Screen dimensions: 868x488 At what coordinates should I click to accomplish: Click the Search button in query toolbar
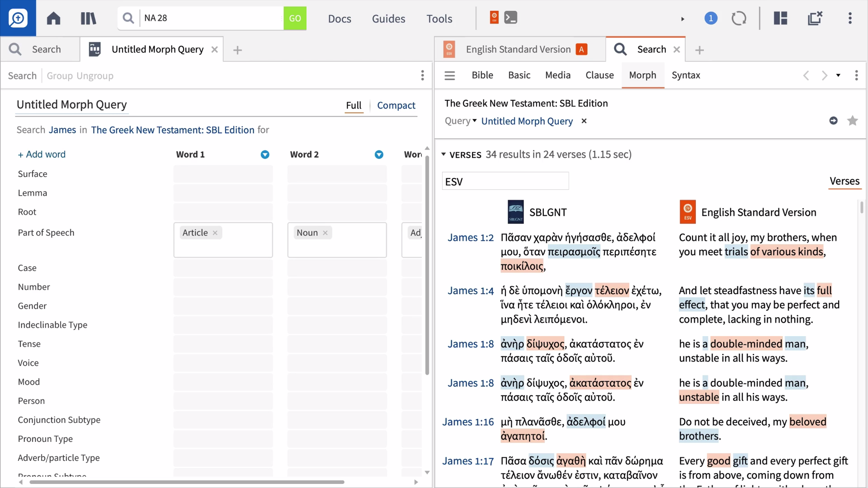[22, 75]
